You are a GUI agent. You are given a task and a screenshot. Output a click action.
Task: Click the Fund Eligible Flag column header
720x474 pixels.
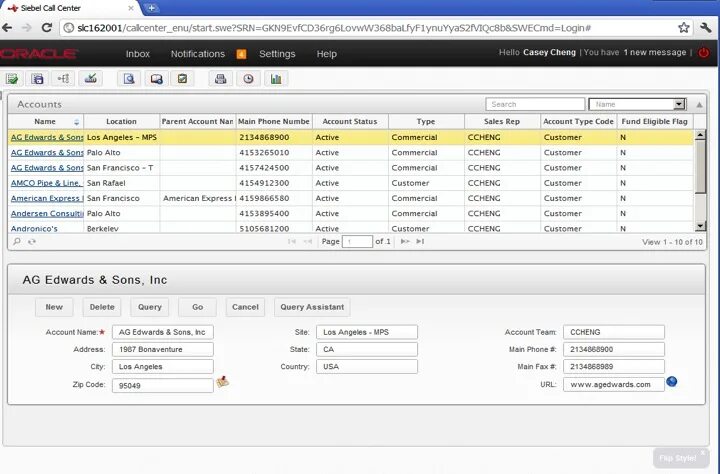click(654, 122)
